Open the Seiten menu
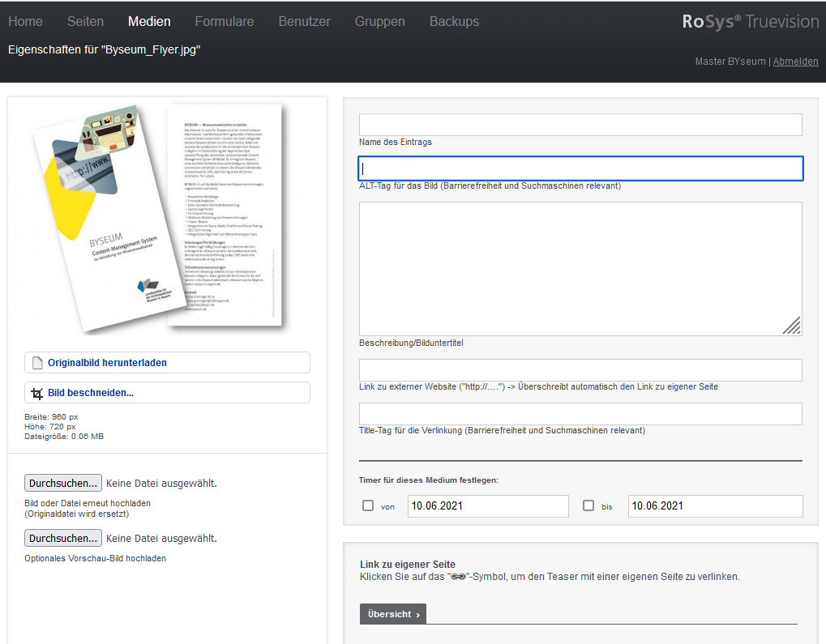Viewport: 826px width, 644px height. [85, 22]
